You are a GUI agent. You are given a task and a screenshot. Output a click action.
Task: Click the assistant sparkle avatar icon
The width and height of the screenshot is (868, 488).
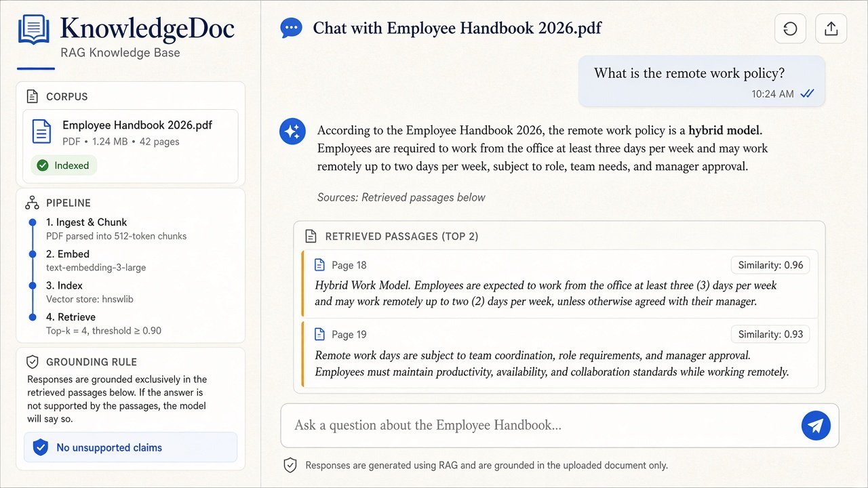(x=292, y=131)
